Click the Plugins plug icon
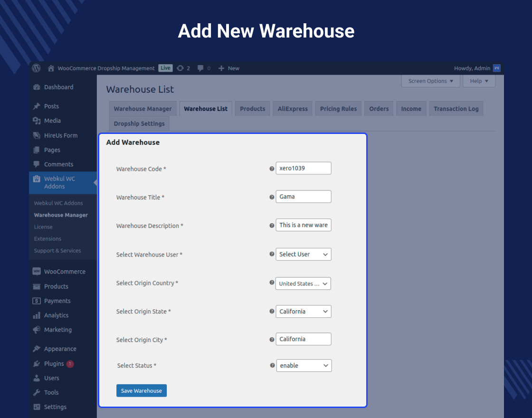 pos(37,364)
